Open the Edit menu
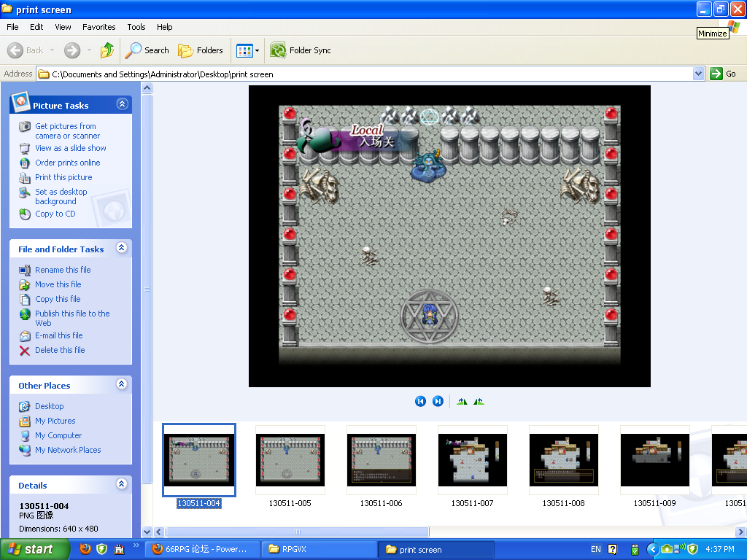Viewport: 747px width, 560px height. [36, 27]
